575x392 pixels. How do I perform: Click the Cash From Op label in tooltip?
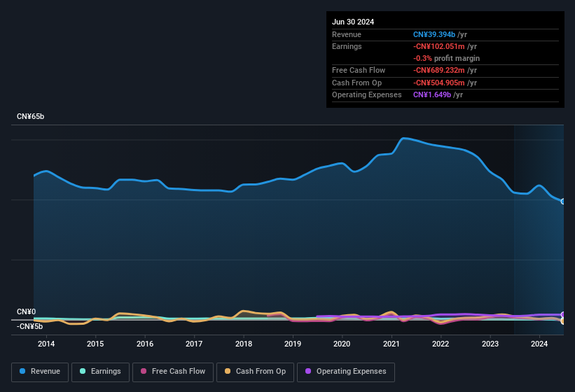[356, 83]
